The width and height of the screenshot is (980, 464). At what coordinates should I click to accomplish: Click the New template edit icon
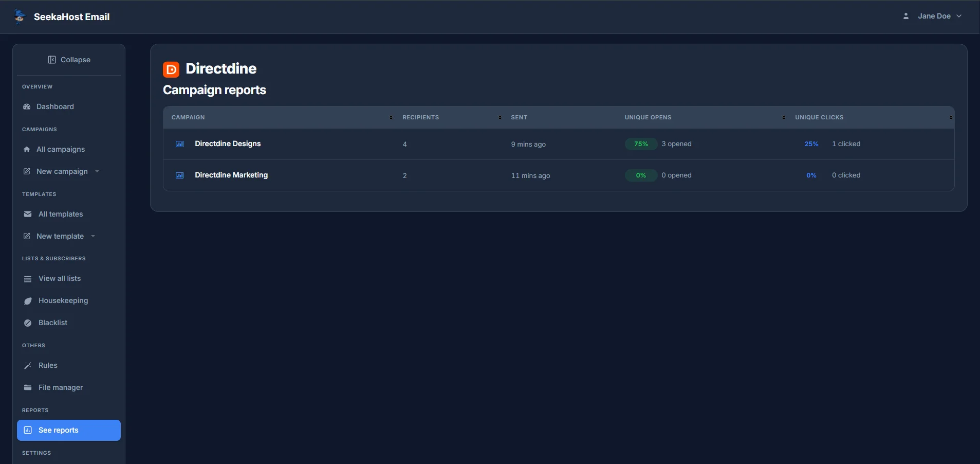point(27,236)
